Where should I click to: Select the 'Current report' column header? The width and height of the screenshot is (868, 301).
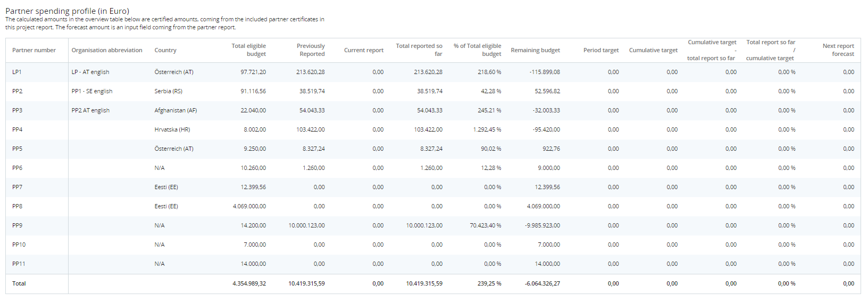click(x=363, y=50)
